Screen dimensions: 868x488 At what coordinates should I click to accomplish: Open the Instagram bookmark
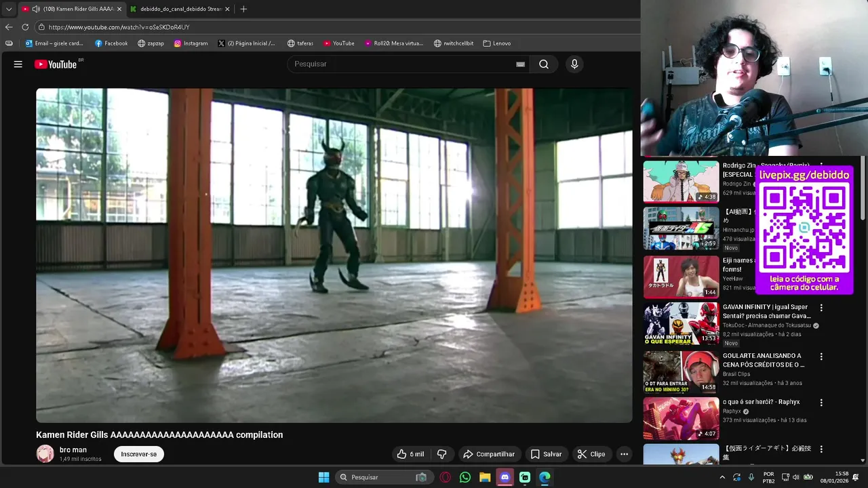tap(191, 43)
